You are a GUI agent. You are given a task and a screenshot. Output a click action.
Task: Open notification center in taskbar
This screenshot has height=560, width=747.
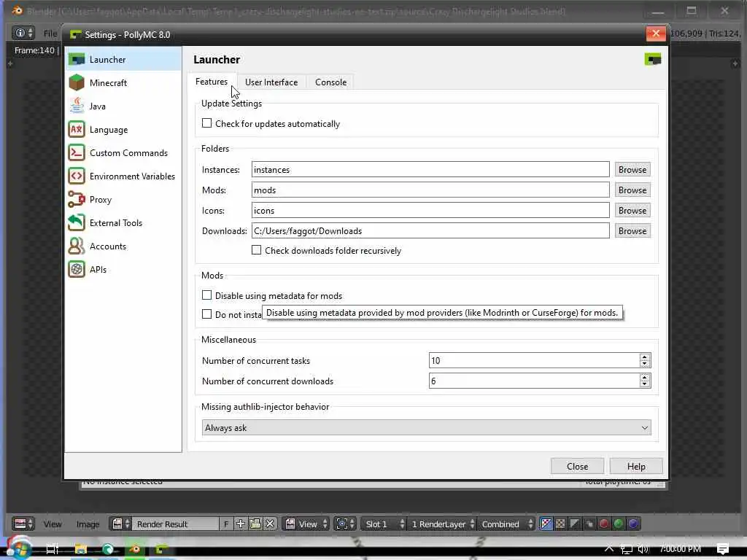723,549
